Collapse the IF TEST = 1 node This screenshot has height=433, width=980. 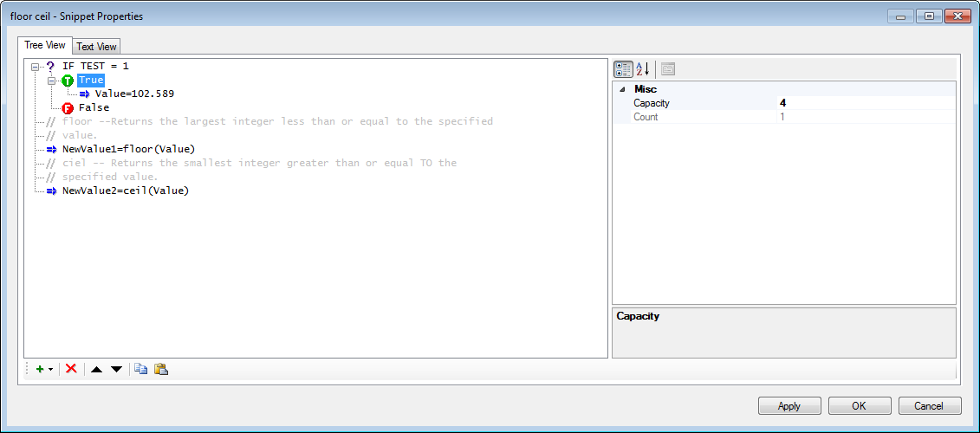[x=36, y=67]
